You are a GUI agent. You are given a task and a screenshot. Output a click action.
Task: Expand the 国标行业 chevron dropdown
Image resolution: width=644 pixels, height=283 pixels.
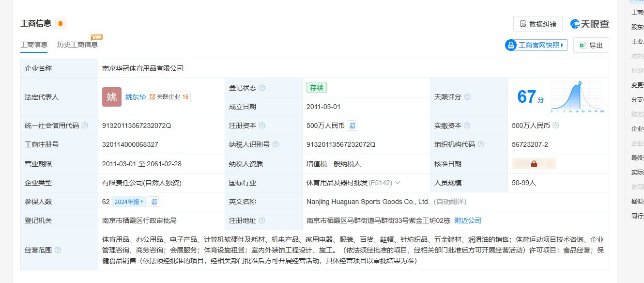398,183
